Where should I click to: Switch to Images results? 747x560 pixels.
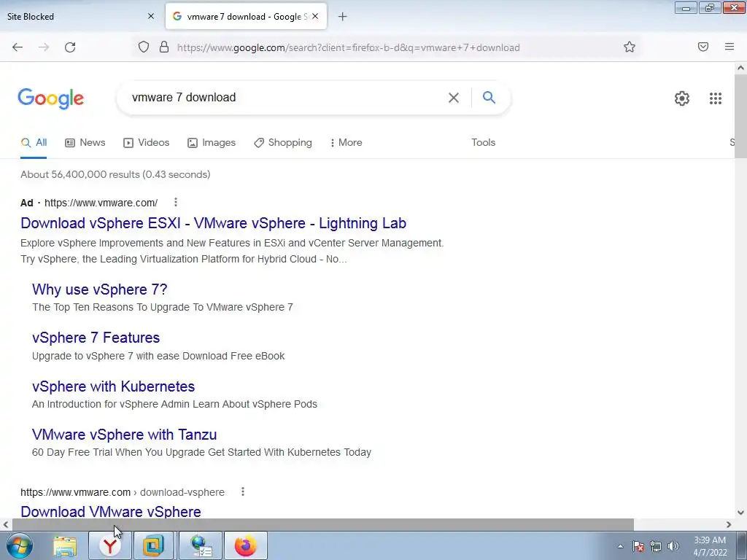click(x=212, y=142)
